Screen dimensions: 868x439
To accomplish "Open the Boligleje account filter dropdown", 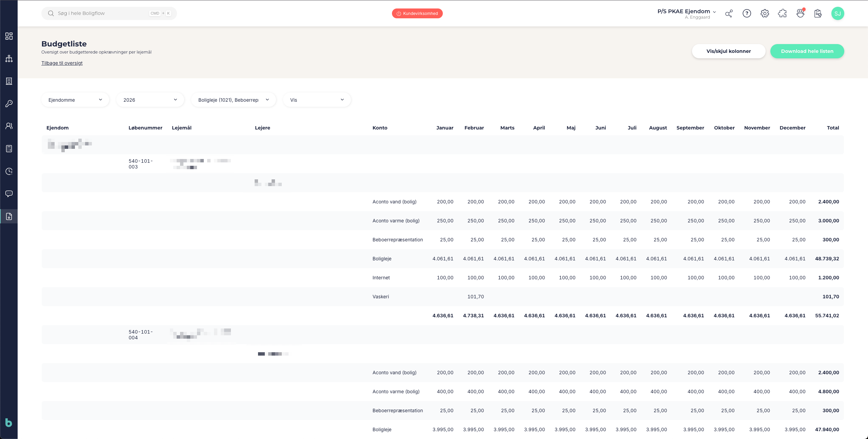I will tap(234, 100).
